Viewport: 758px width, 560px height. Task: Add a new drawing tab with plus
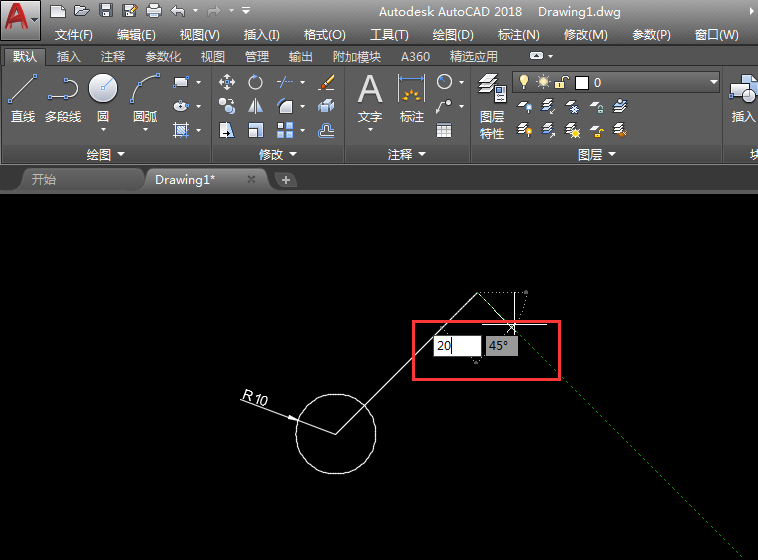286,180
